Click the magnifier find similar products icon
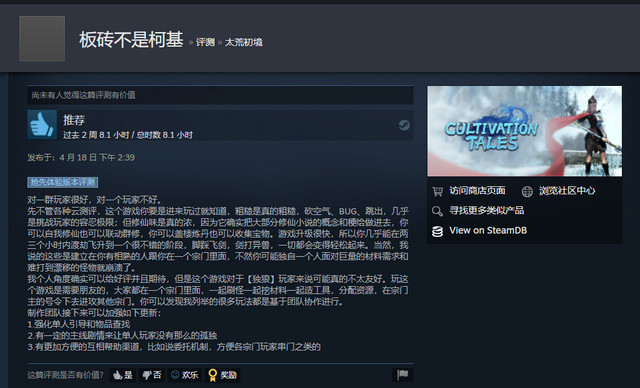The image size is (640, 388). (x=437, y=211)
